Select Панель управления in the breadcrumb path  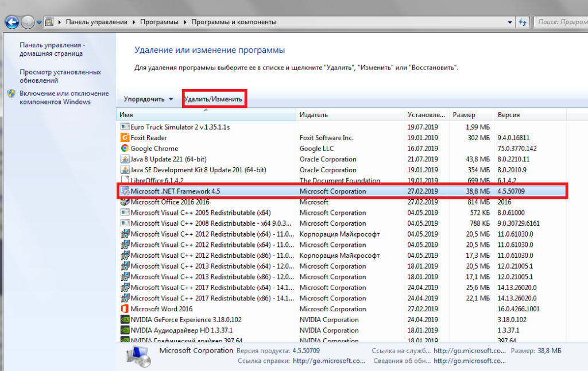pos(96,22)
